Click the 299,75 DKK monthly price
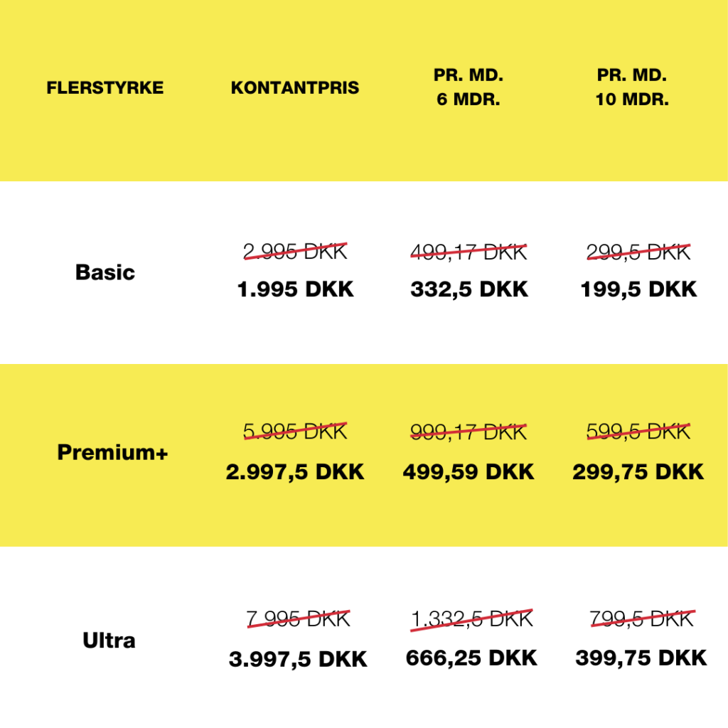 coord(638,472)
